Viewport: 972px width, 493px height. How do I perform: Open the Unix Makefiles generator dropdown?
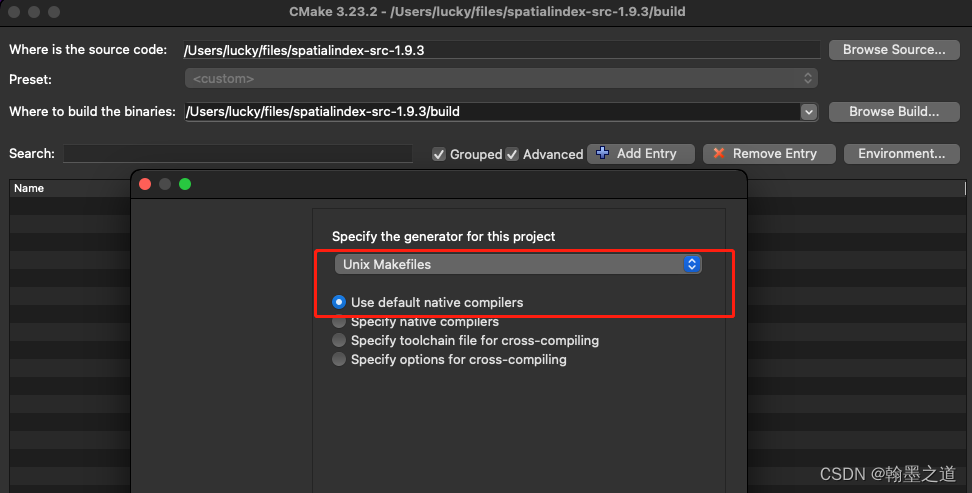point(518,264)
